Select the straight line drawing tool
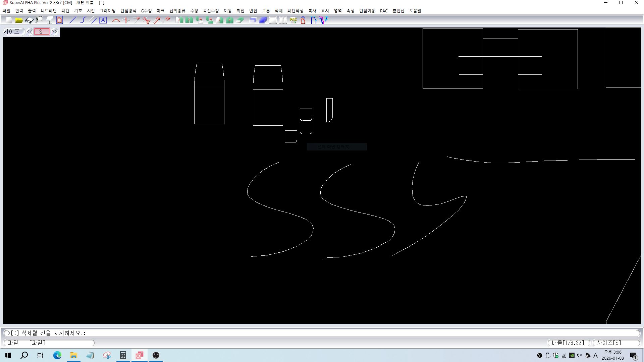The height and width of the screenshot is (362, 644). click(x=72, y=20)
